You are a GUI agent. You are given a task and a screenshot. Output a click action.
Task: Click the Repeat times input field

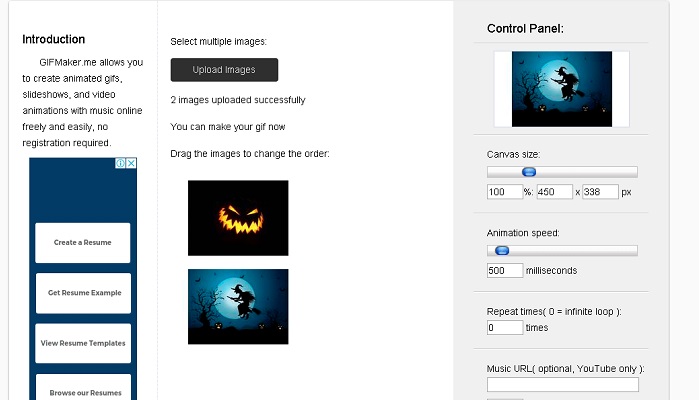(505, 327)
